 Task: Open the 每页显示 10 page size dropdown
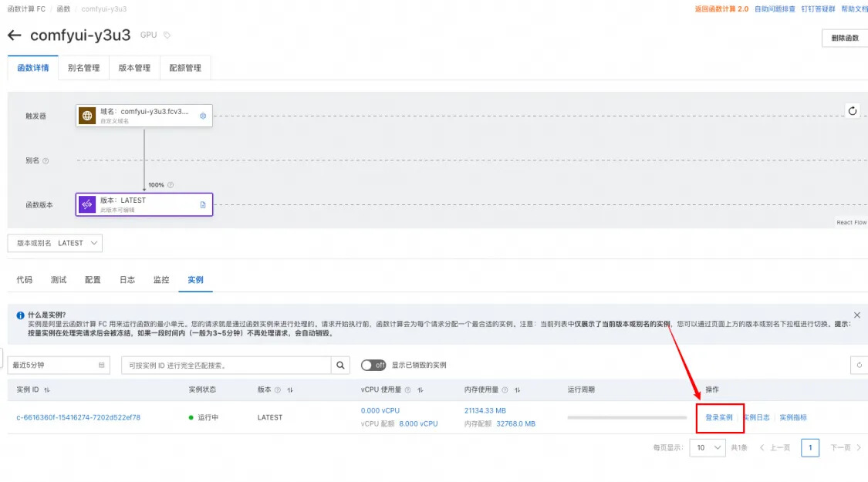708,448
